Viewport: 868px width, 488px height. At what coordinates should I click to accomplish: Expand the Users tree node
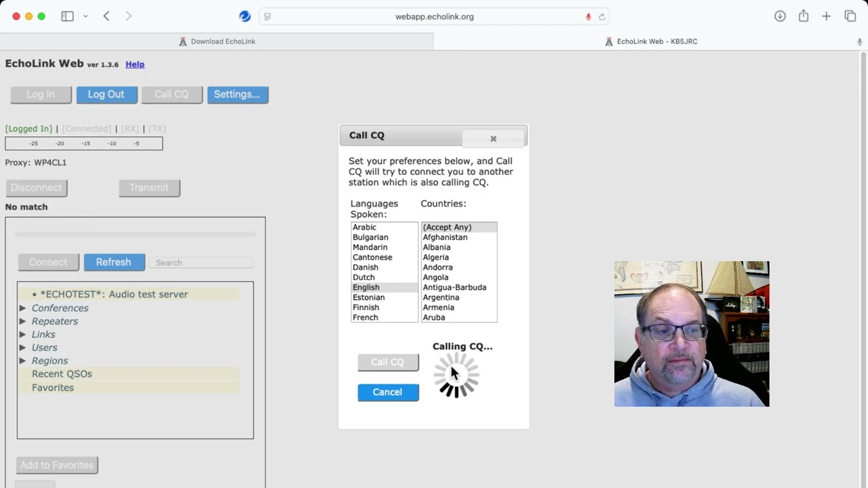pos(22,348)
